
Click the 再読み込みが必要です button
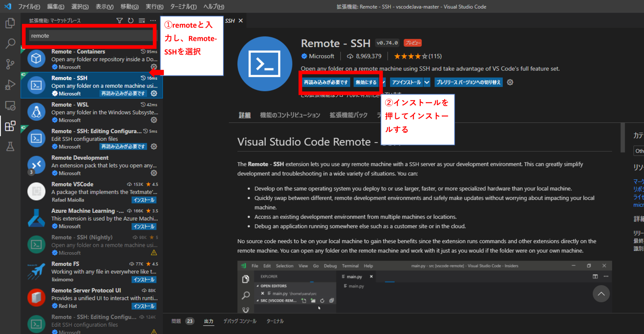[x=325, y=82]
